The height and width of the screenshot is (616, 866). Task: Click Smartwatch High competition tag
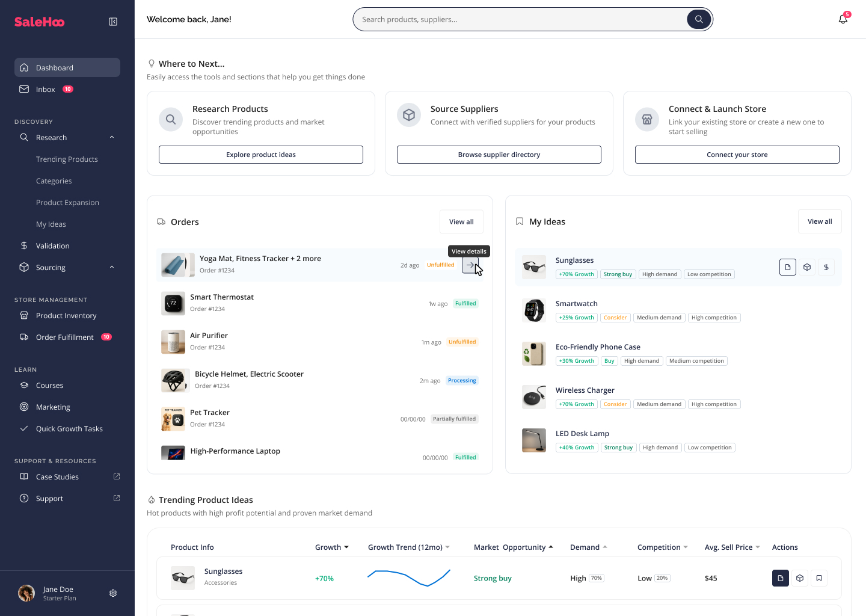coord(714,318)
